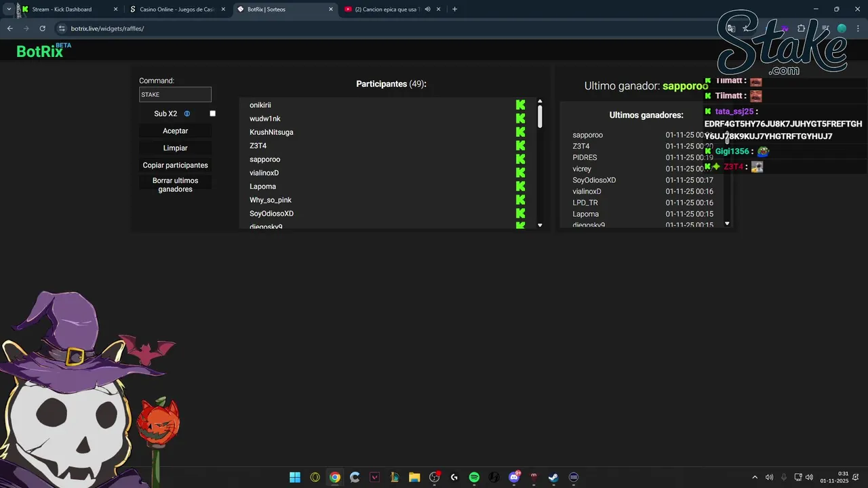Switch to Casino Online tab
This screenshot has width=868, height=488.
pyautogui.click(x=178, y=9)
